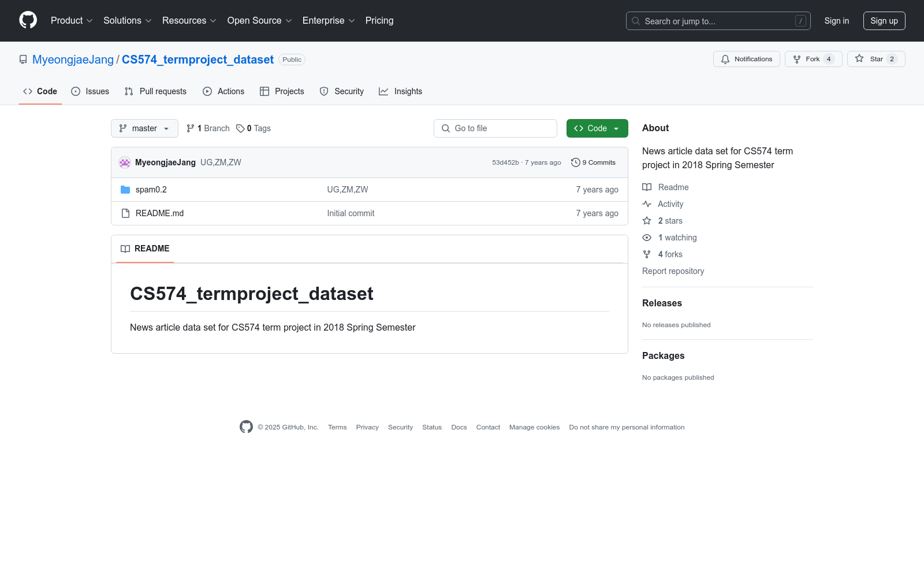Expand the Product menu
The height and width of the screenshot is (578, 924).
point(72,21)
